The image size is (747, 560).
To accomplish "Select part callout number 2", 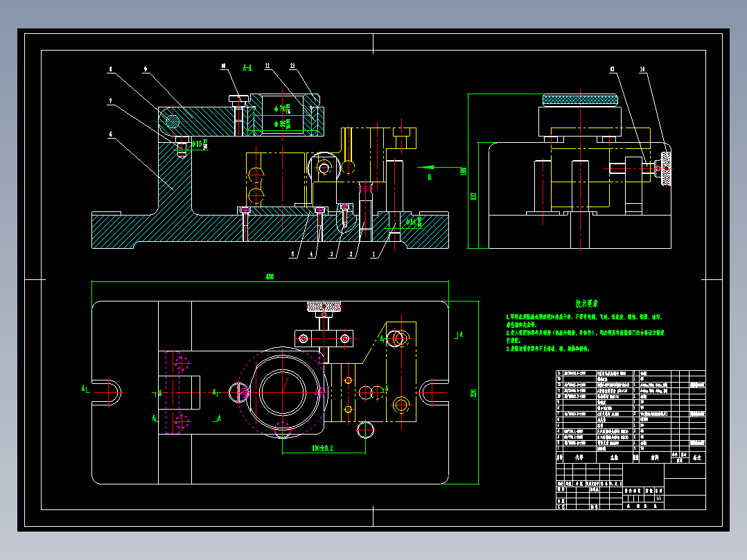I will tap(351, 254).
